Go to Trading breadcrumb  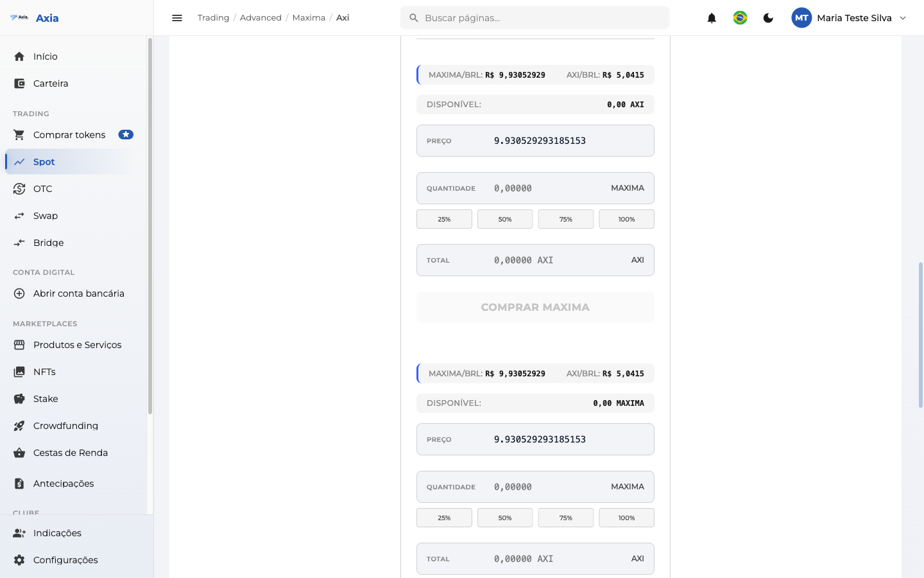pyautogui.click(x=213, y=18)
